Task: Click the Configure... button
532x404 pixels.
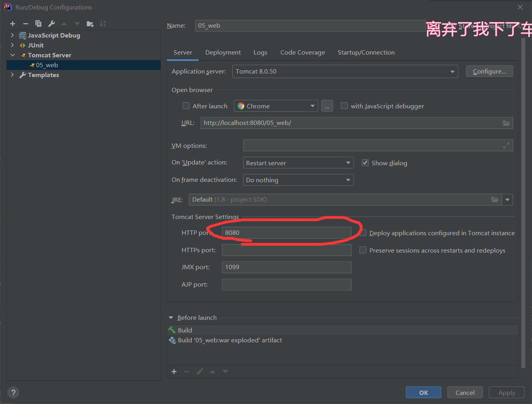Action: pos(489,72)
